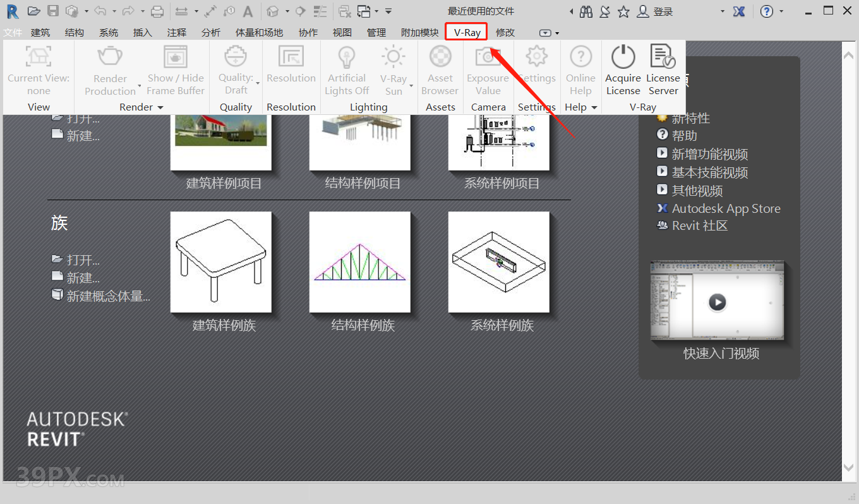The height and width of the screenshot is (504, 859).
Task: Toggle Artificial Lights Off bulb icon
Action: (x=346, y=57)
